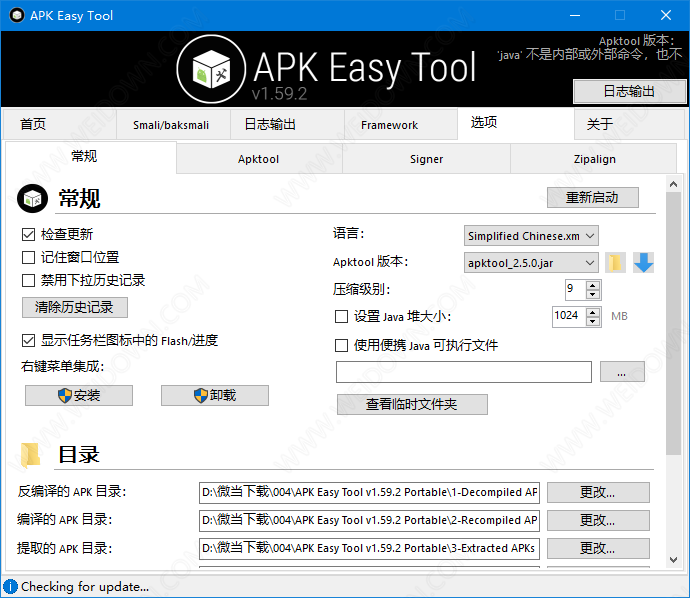The image size is (690, 598).
Task: Open the Apktool 版本 dropdown apktool_2.5.0.jar
Action: coord(531,263)
